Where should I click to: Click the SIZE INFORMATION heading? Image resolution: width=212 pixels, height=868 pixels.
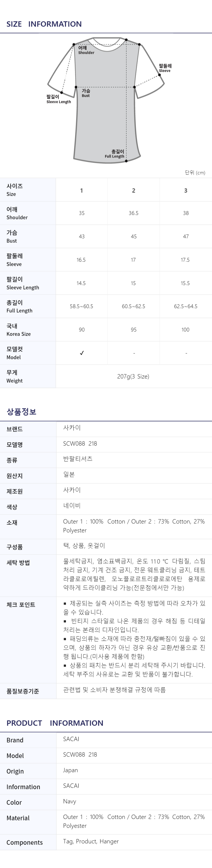44,24
